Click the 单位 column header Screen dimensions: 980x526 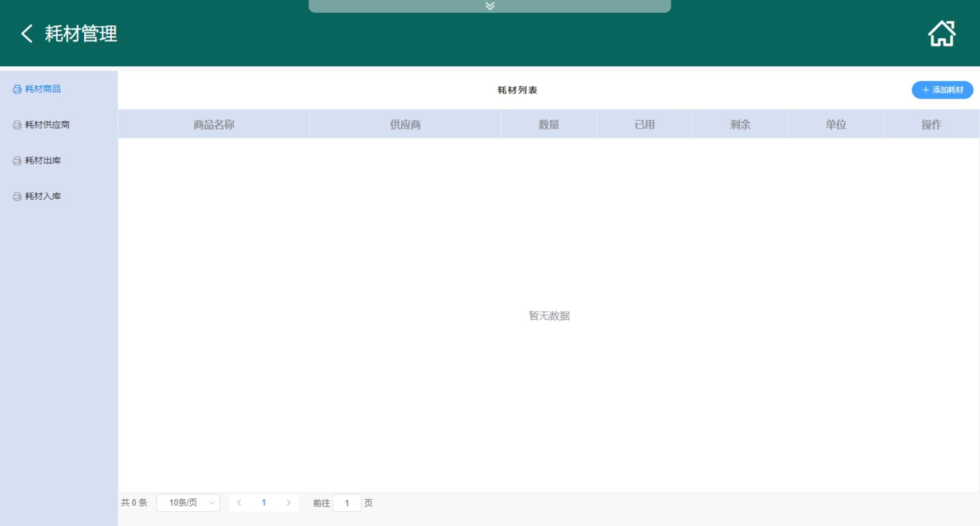pos(836,124)
